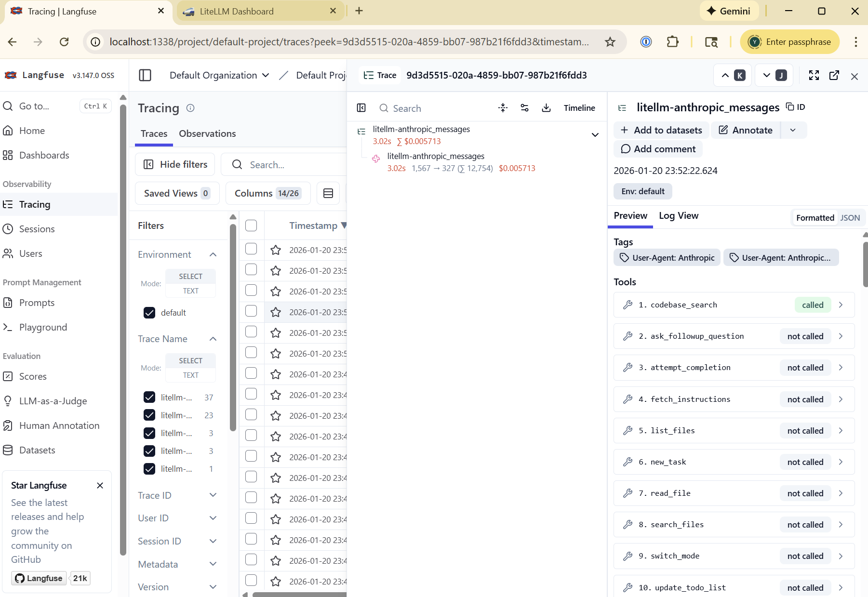Open the Playground in the sidebar
868x597 pixels.
(x=43, y=327)
